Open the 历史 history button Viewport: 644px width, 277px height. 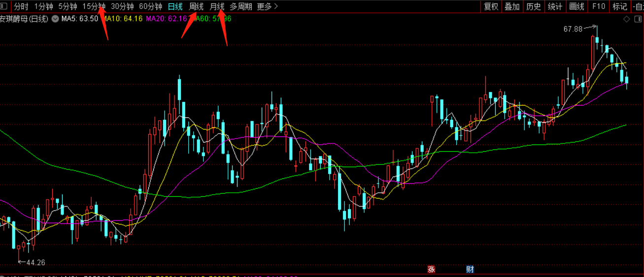tap(534, 6)
